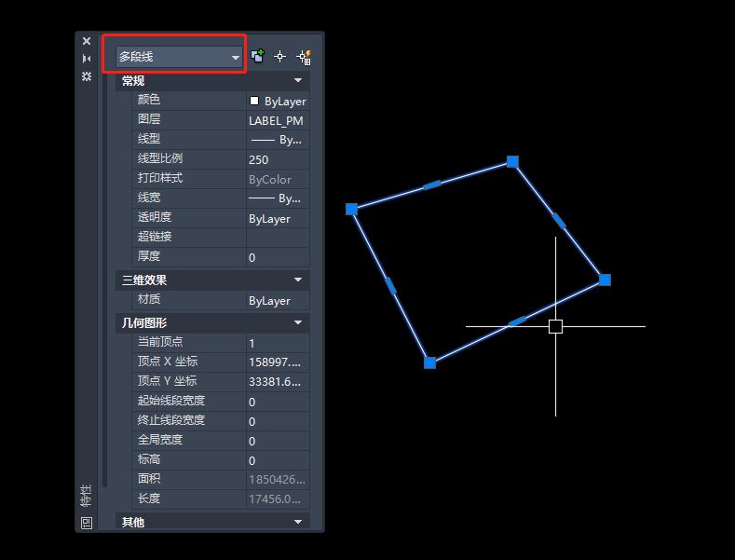
Task: Click the bottom vertex grip of polyline
Action: point(429,363)
